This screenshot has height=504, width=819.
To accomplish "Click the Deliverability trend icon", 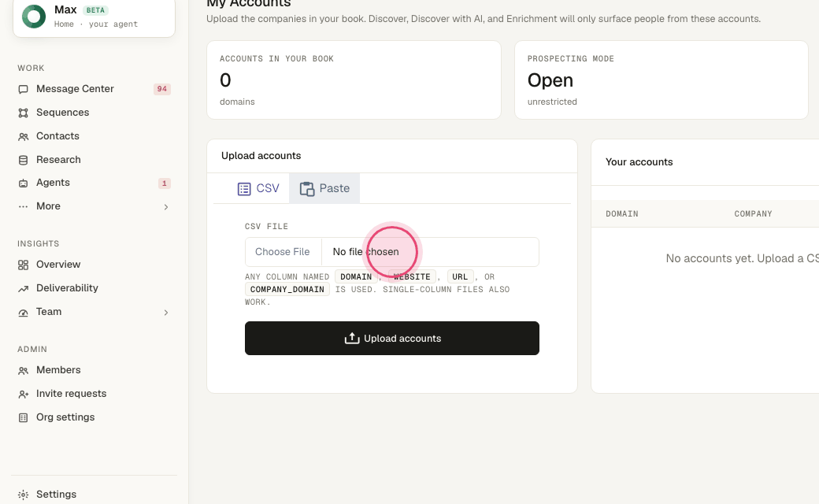I will pos(23,288).
